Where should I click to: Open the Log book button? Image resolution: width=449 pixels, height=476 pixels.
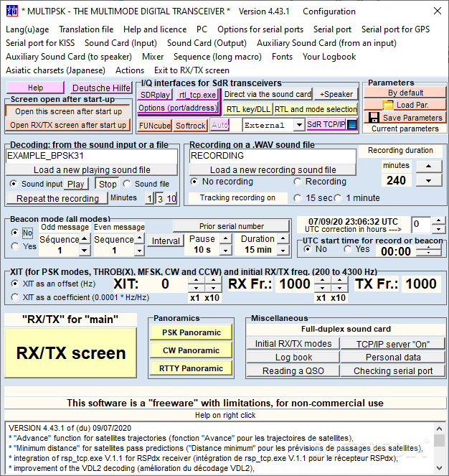coord(293,358)
